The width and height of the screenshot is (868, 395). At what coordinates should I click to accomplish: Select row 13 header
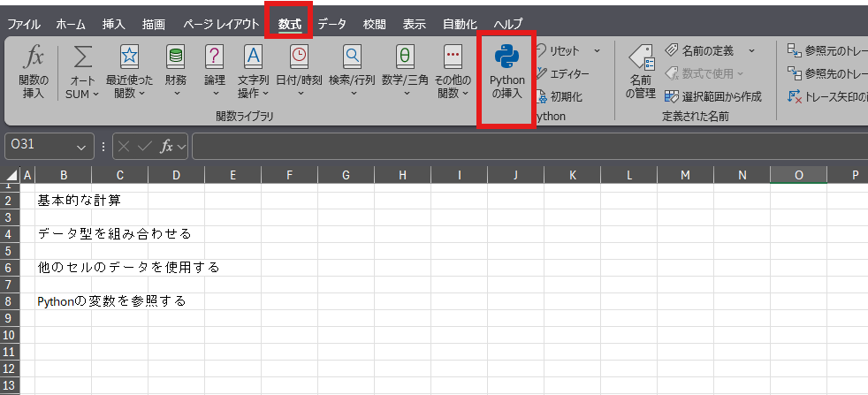10,385
